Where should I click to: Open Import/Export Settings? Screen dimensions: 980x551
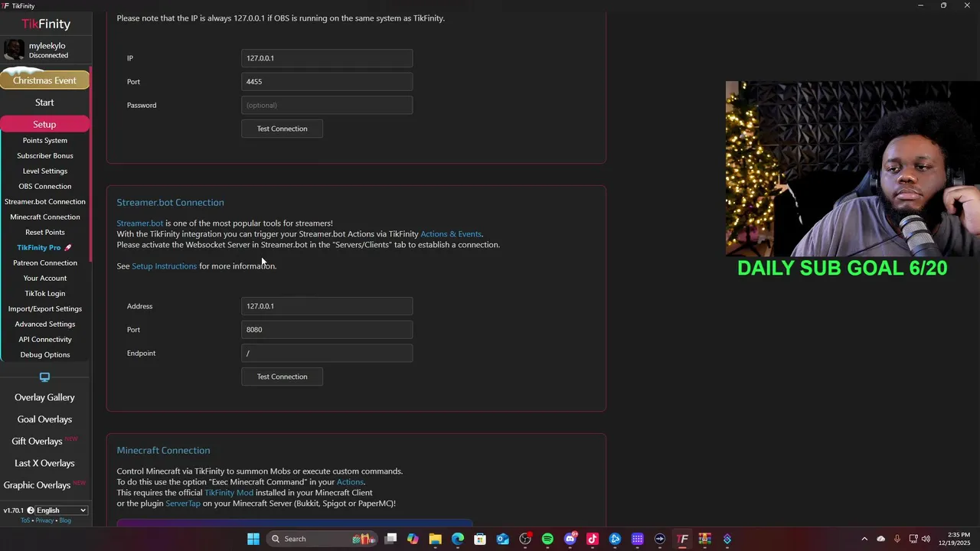point(44,308)
